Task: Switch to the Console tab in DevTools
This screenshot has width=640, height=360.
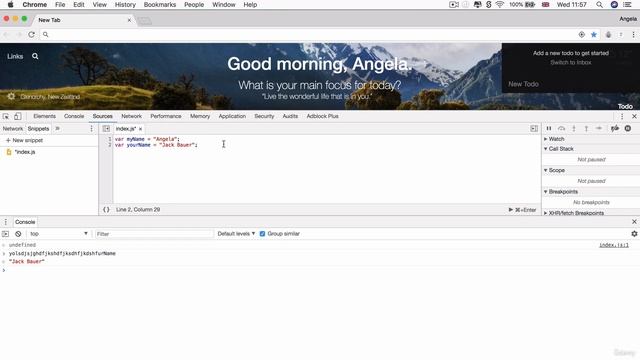Action: [x=74, y=116]
